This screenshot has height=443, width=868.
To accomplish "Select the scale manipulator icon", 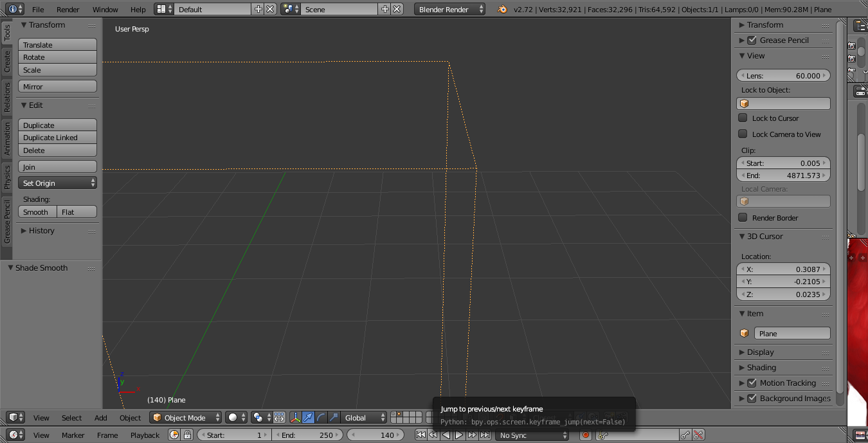I will [333, 417].
